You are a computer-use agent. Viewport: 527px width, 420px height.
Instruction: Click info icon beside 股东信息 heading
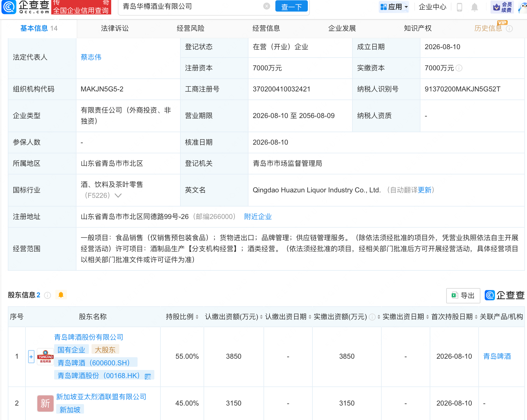pos(47,295)
